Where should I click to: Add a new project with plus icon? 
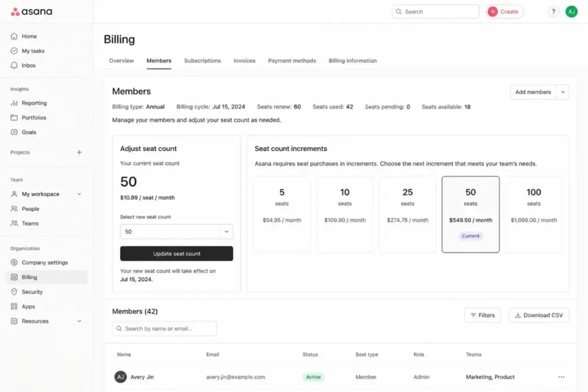79,152
